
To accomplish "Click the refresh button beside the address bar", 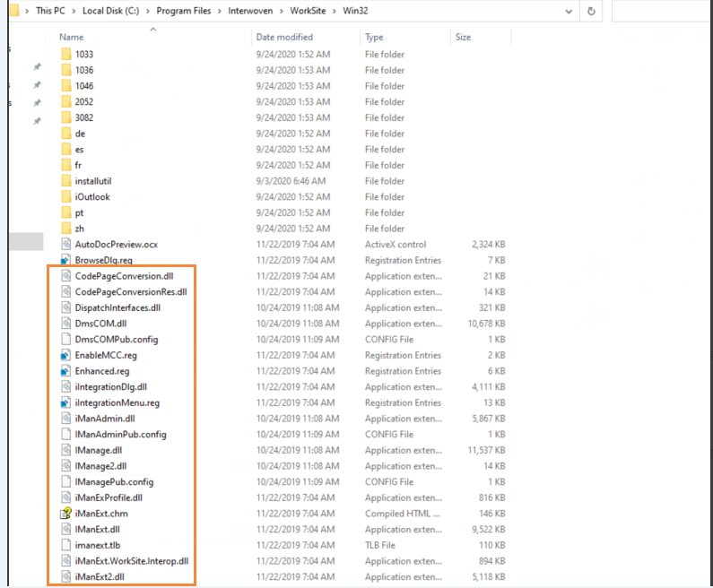I will tap(591, 12).
